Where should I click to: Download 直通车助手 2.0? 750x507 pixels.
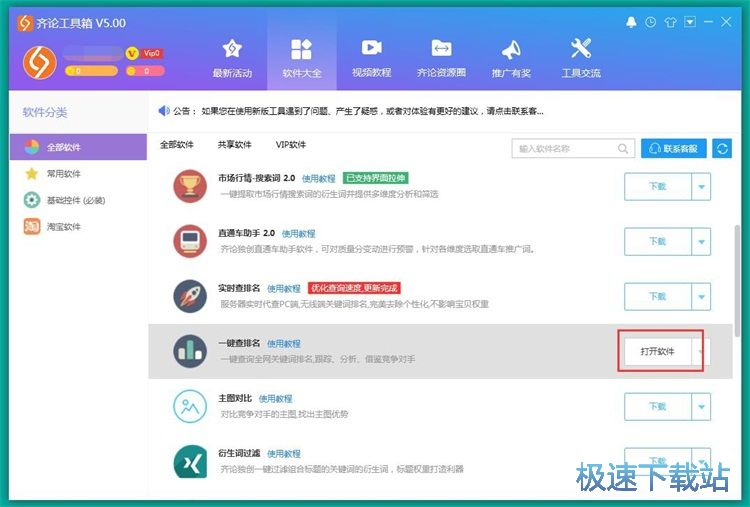tap(658, 242)
